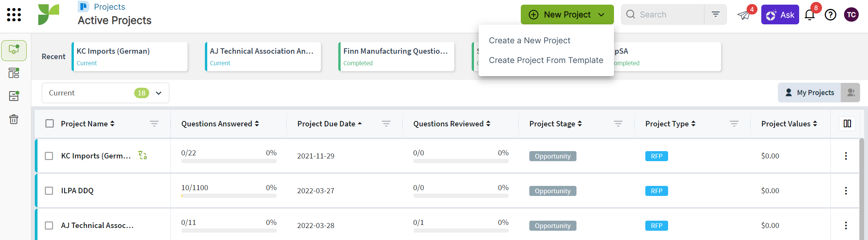Open the Projects breadcrumb link
The image size is (868, 240).
click(109, 7)
